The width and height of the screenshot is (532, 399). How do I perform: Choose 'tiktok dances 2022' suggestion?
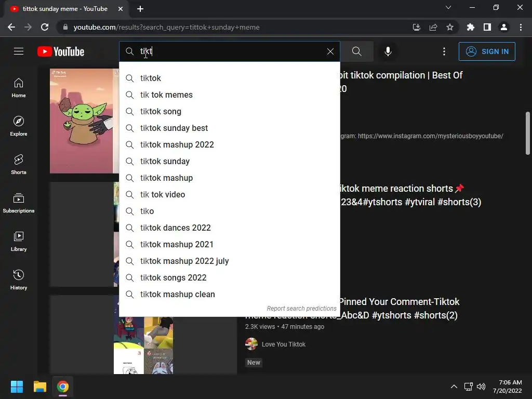229,228
